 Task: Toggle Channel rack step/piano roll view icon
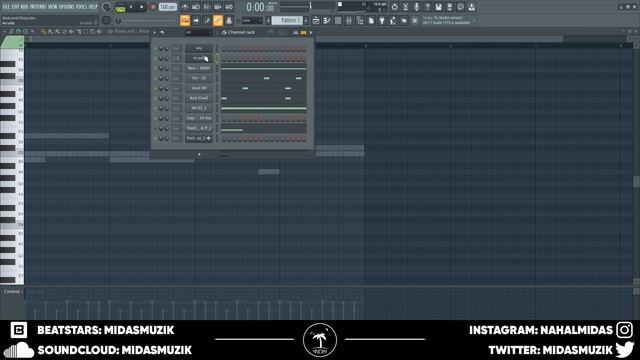303,32
